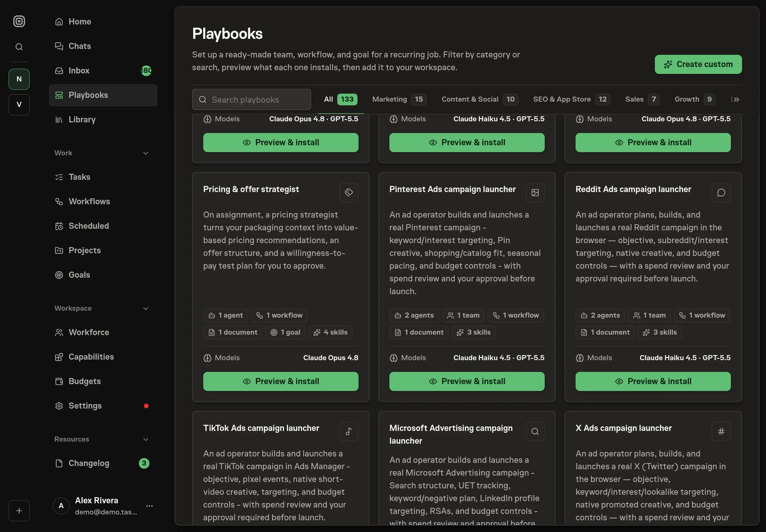Preview & install Reddit Ads campaign launcher

653,381
